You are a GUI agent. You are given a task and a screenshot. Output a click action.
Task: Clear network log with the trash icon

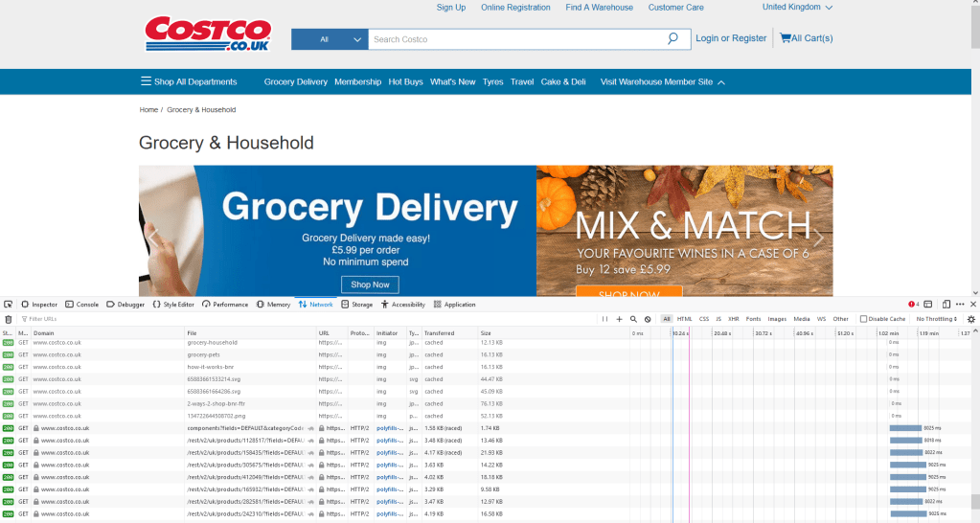(9, 319)
